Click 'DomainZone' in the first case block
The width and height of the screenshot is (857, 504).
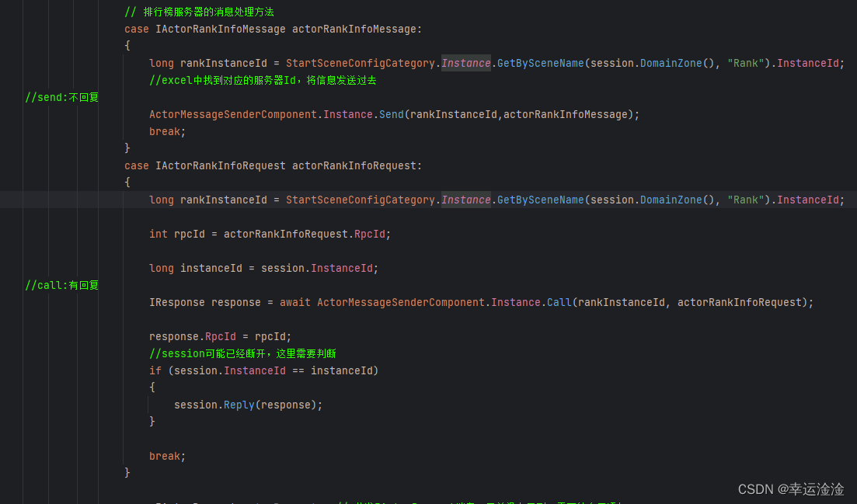[671, 64]
